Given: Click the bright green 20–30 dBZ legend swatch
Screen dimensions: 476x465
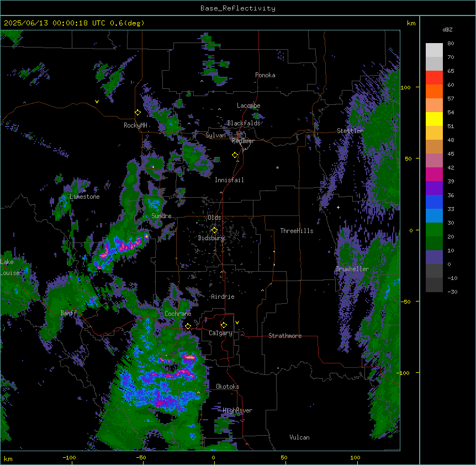Looking at the screenshot, I should click(434, 230).
